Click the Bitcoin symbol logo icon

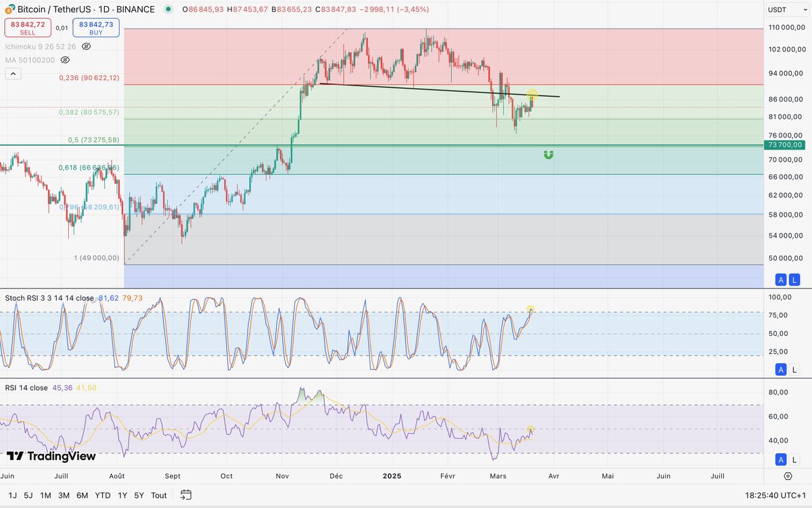(9, 9)
